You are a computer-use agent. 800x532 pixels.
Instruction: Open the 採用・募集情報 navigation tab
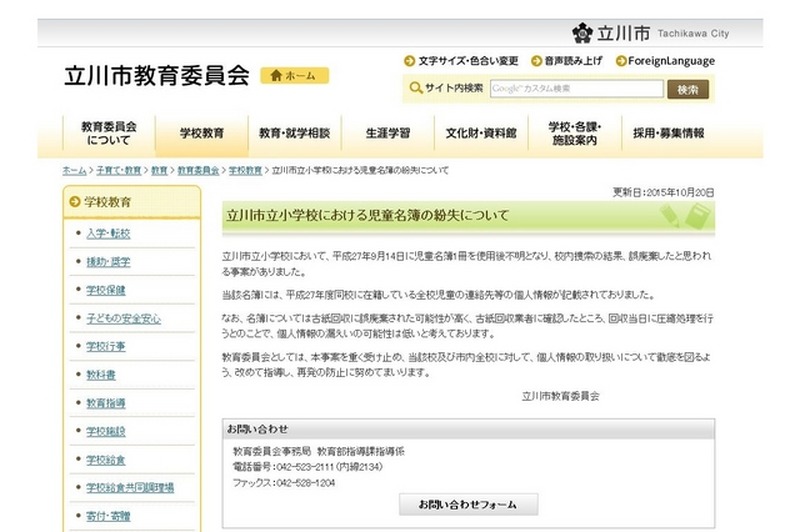tap(668, 133)
